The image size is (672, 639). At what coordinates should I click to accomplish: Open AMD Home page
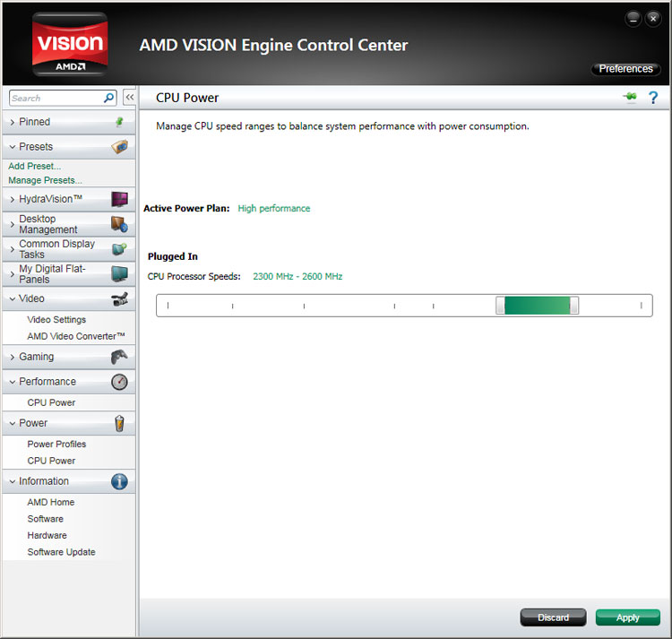[x=50, y=502]
